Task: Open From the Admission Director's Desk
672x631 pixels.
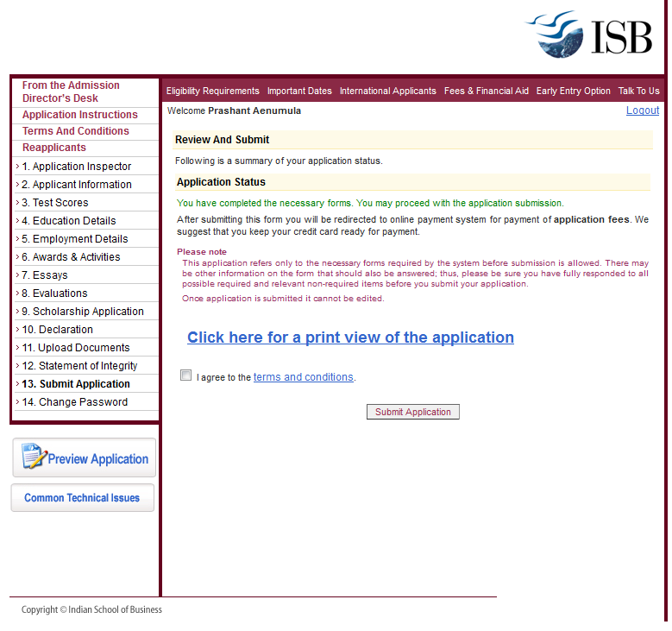Action: tap(71, 91)
